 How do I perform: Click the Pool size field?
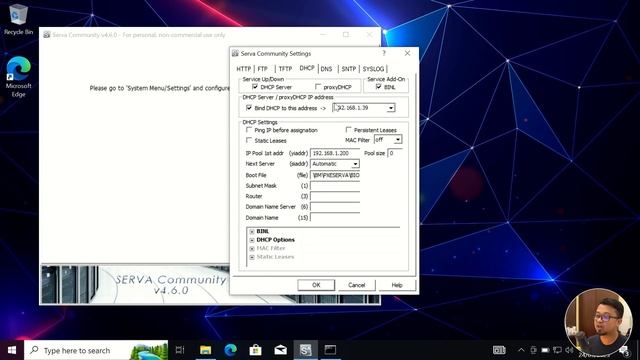coord(395,153)
